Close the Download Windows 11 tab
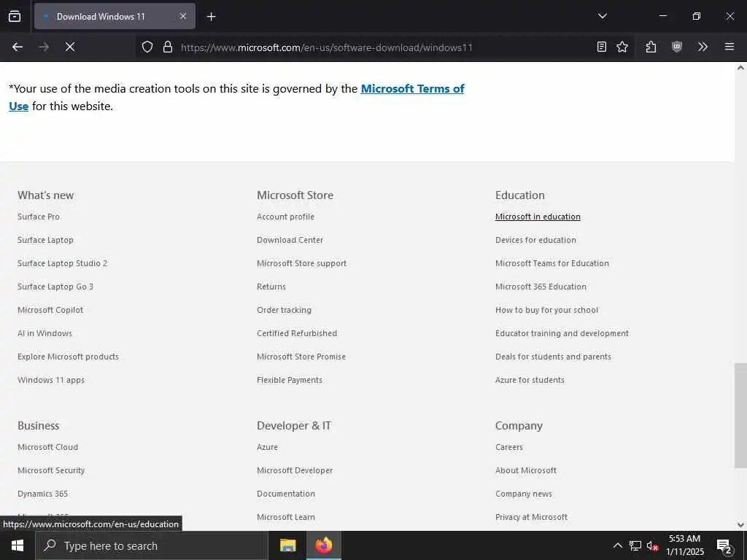This screenshot has width=747, height=560. click(183, 16)
